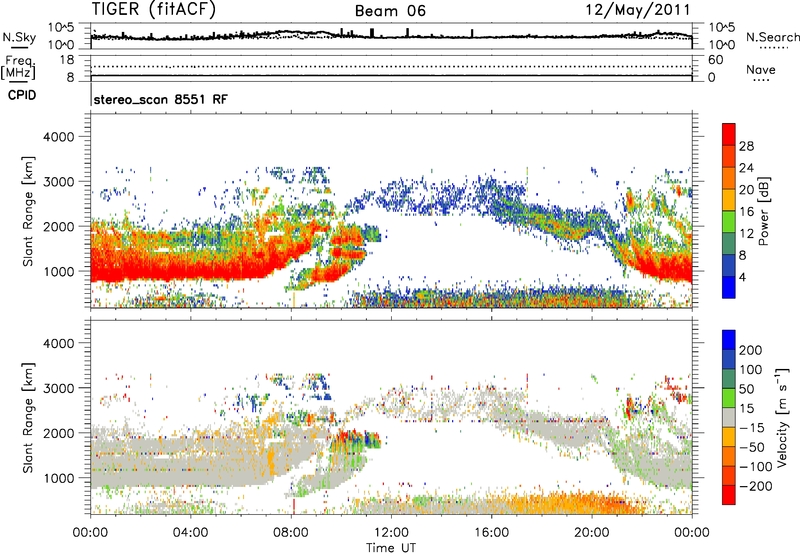Click the '28' tick on the power scale

[x=746, y=146]
